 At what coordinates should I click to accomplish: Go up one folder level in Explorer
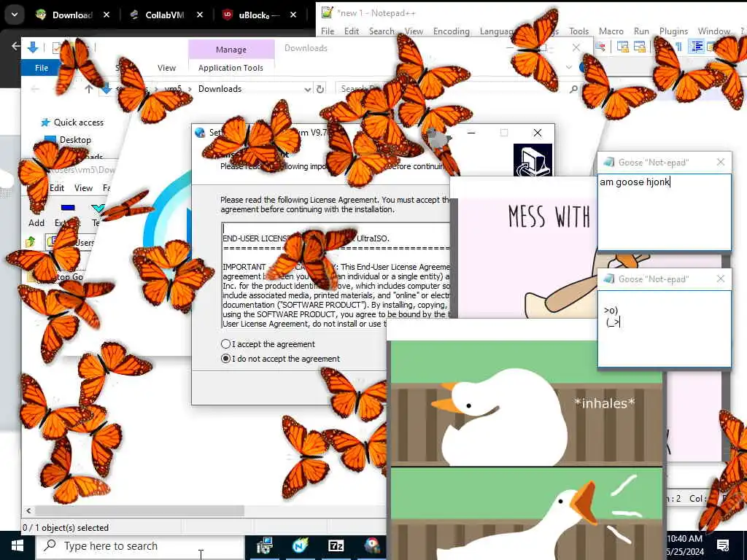[x=88, y=89]
